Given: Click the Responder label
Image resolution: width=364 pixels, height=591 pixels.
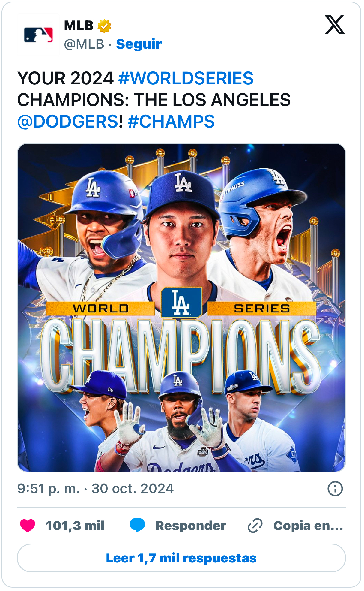Looking at the screenshot, I should [191, 526].
